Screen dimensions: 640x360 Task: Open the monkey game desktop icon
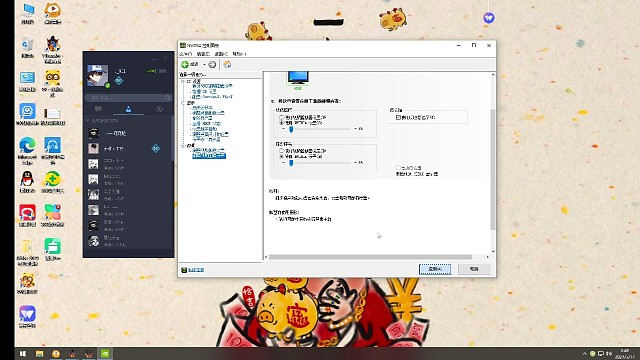tap(27, 283)
